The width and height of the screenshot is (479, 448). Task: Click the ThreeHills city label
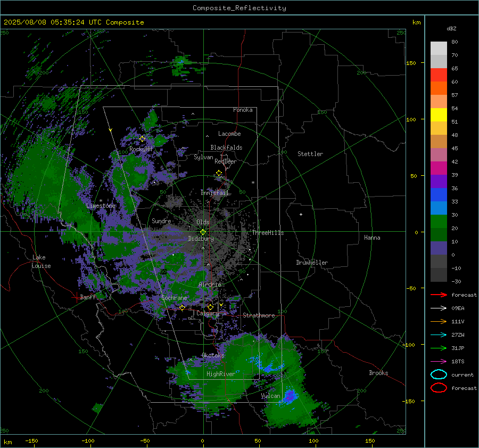[268, 233]
